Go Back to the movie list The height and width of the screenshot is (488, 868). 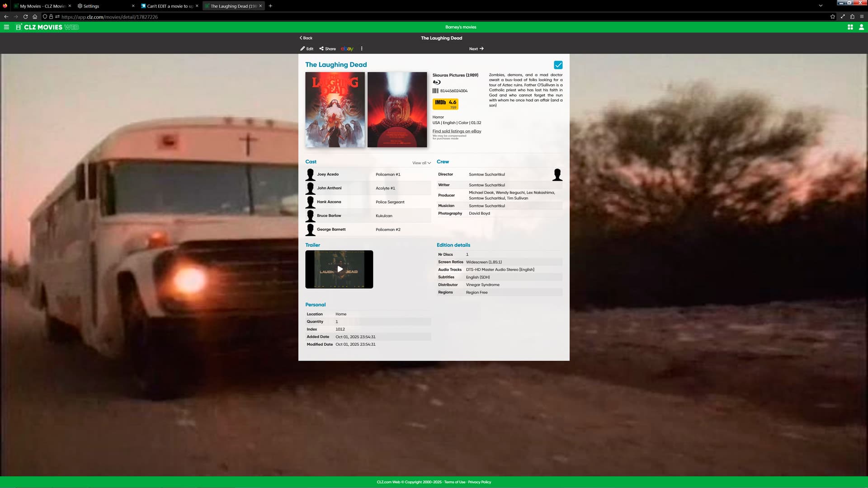[306, 38]
